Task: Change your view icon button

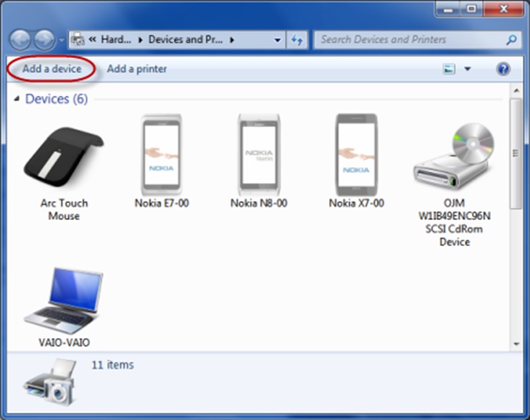Action: tap(449, 70)
